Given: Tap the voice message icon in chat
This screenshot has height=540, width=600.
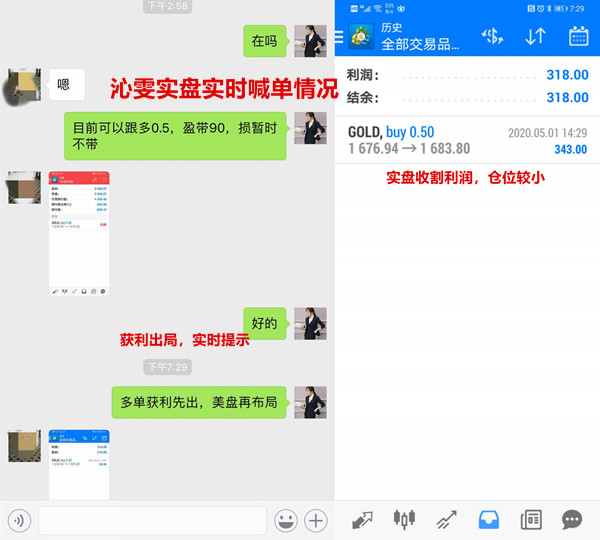Looking at the screenshot, I should tap(19, 520).
